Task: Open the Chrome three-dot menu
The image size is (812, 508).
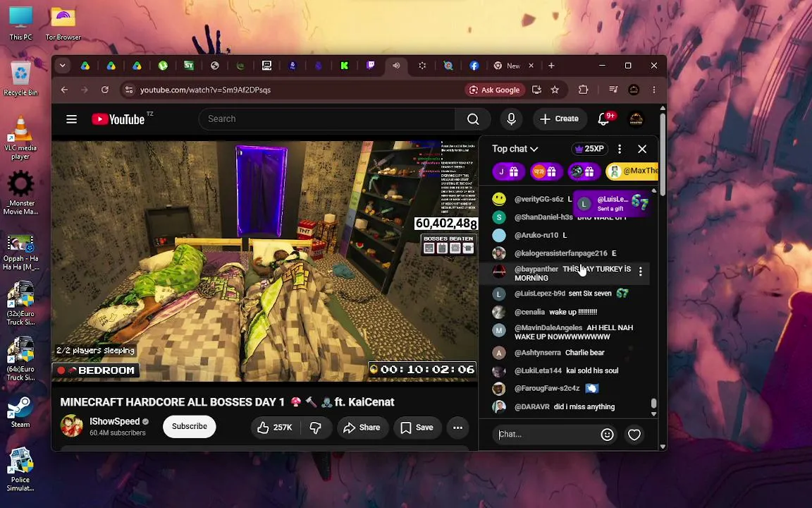Action: pyautogui.click(x=654, y=90)
